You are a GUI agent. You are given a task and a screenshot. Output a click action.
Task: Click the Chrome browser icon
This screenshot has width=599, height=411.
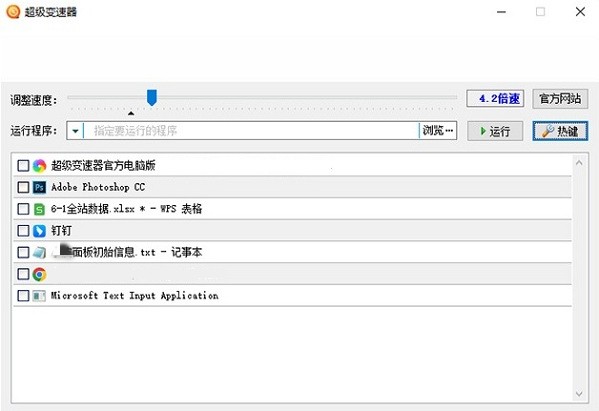click(39, 274)
